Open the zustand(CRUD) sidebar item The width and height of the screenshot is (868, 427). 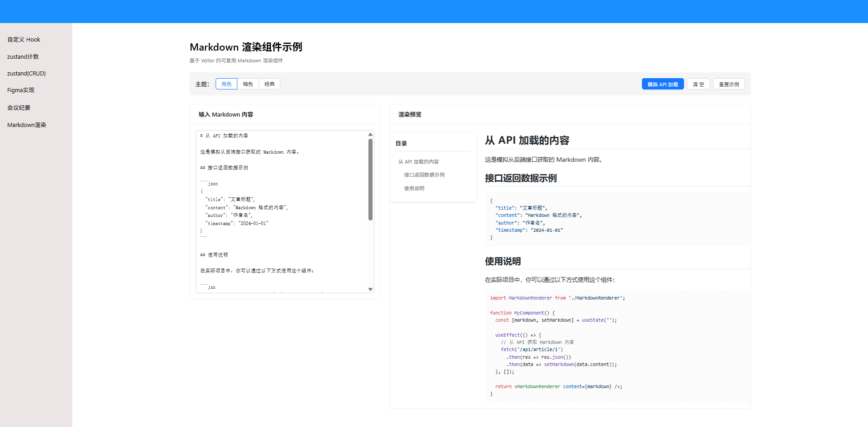[x=27, y=73]
